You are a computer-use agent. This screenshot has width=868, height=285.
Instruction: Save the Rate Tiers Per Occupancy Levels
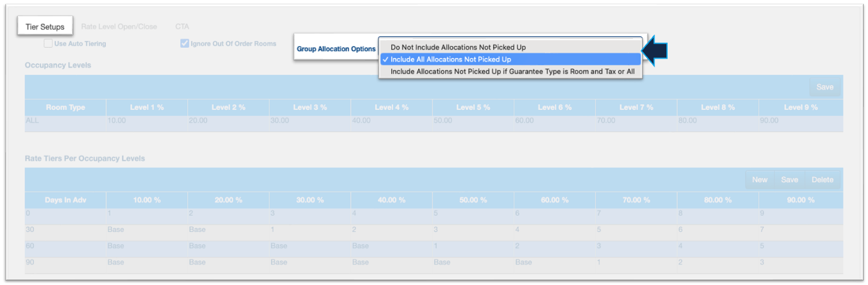(789, 180)
